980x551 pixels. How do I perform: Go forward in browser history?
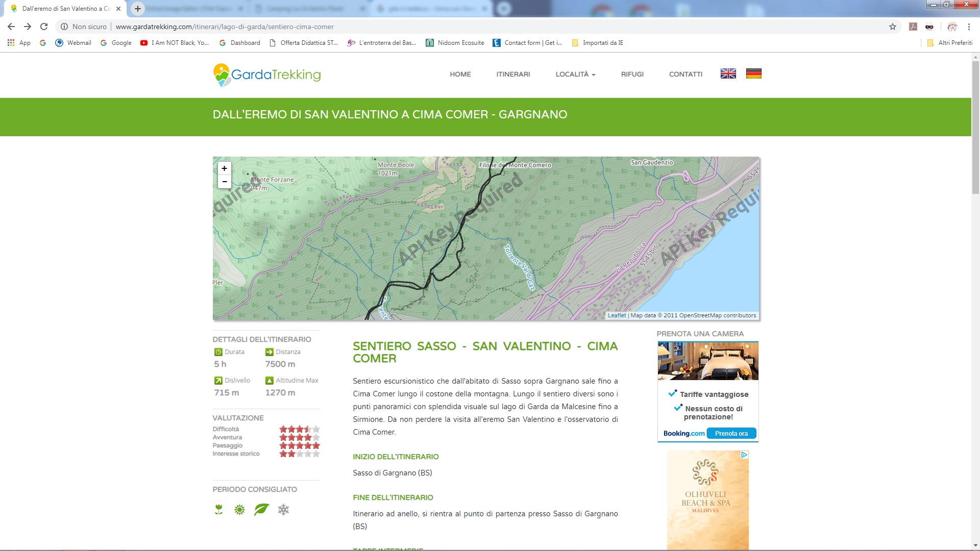coord(28,27)
